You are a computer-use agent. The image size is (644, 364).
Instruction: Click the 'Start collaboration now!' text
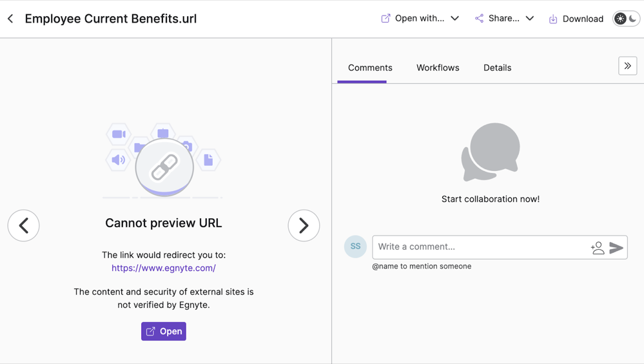(x=491, y=199)
